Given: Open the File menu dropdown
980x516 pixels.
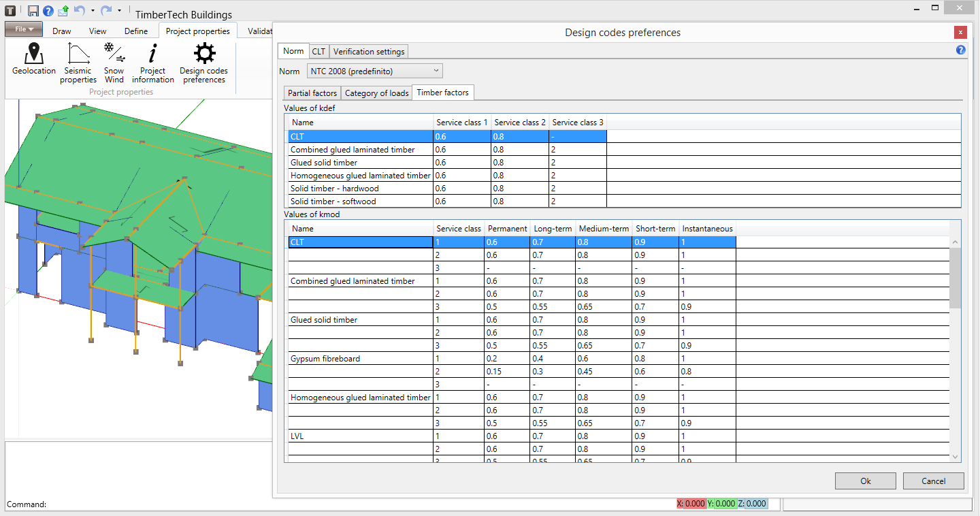Looking at the screenshot, I should pyautogui.click(x=24, y=29).
